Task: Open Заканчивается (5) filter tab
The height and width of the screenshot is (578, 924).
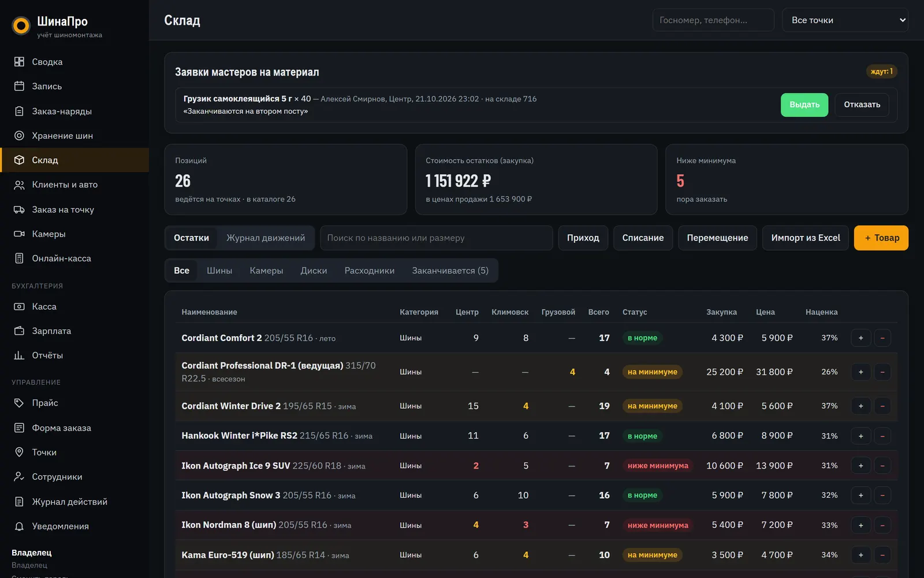Action: click(x=450, y=271)
